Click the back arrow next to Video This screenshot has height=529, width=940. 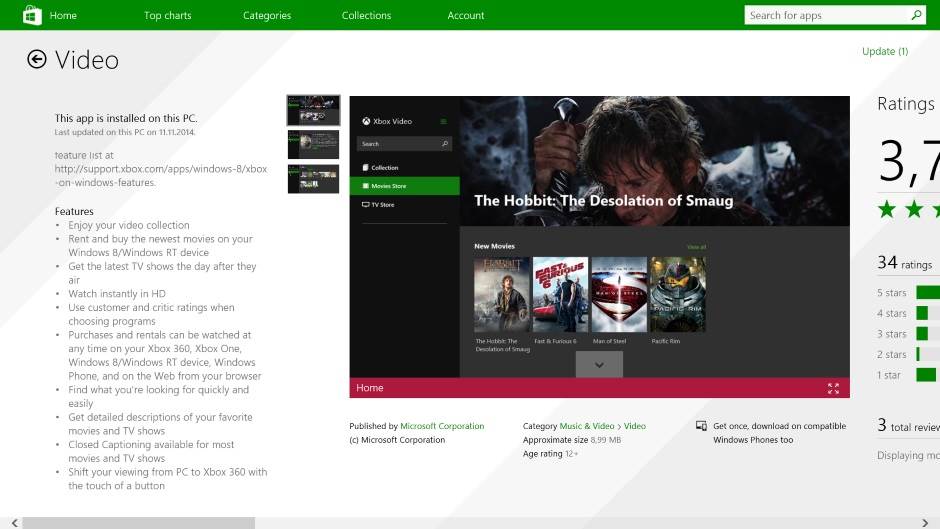tap(37, 60)
